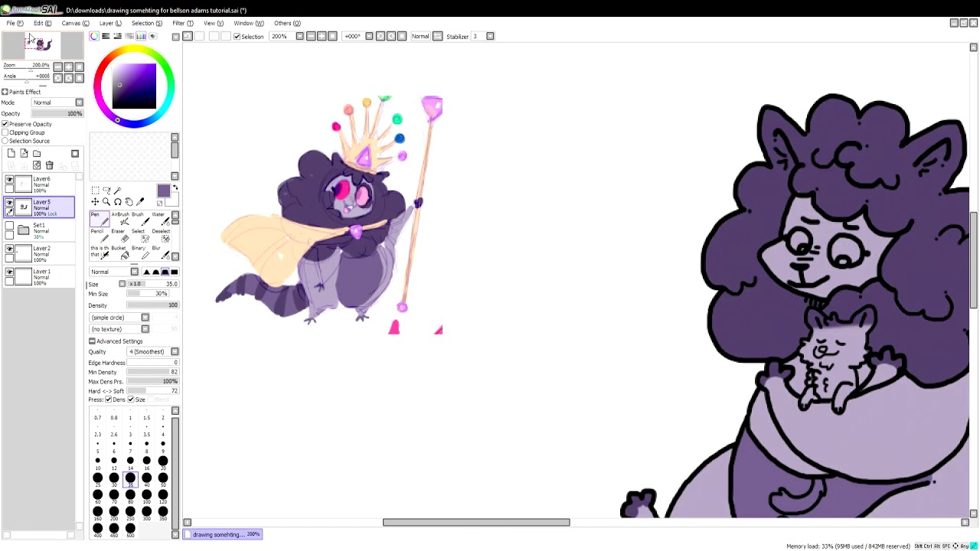
Task: Pick a color in the color wheel square
Action: (x=134, y=86)
